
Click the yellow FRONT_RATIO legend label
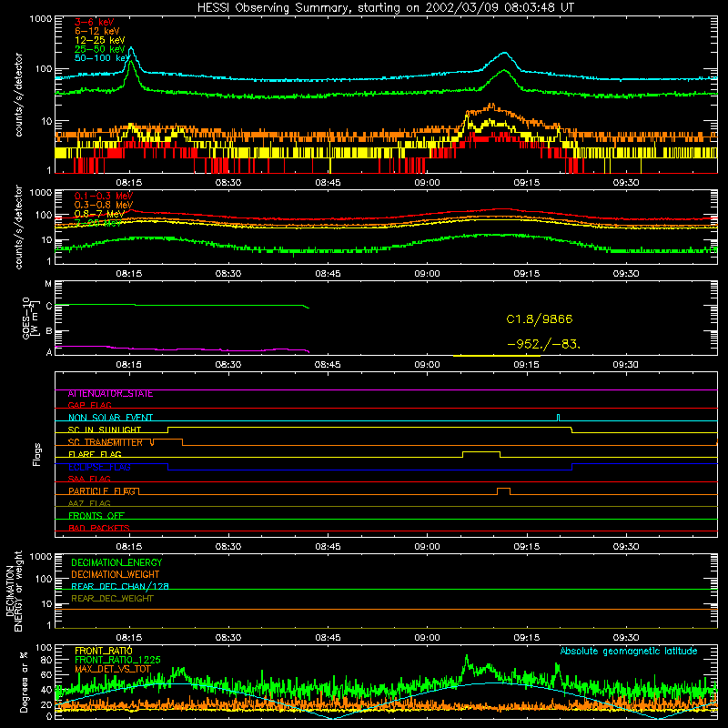(x=104, y=651)
